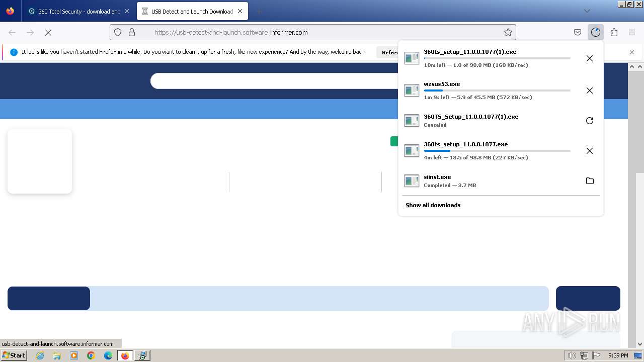Click the 9:39 PM clock
Screen dimensions: 644x362
(x=618, y=355)
